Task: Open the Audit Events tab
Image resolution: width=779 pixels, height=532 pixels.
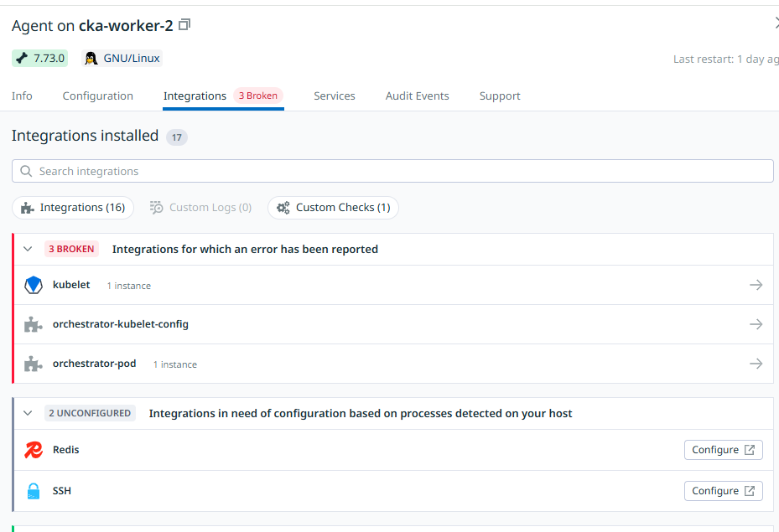Action: (417, 96)
